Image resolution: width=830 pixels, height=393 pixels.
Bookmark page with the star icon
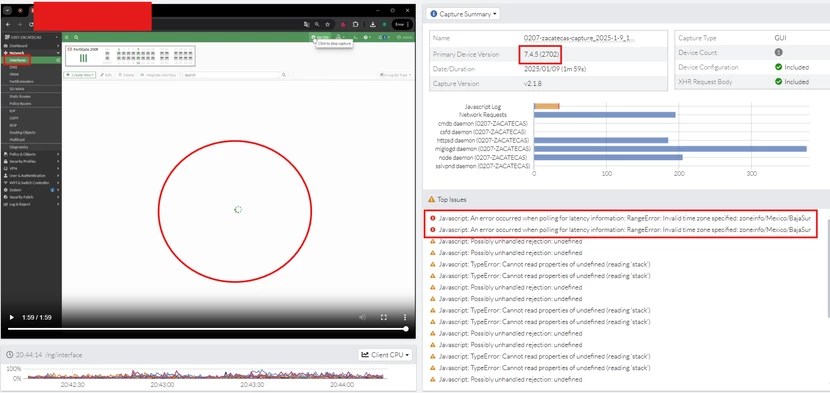click(x=328, y=24)
